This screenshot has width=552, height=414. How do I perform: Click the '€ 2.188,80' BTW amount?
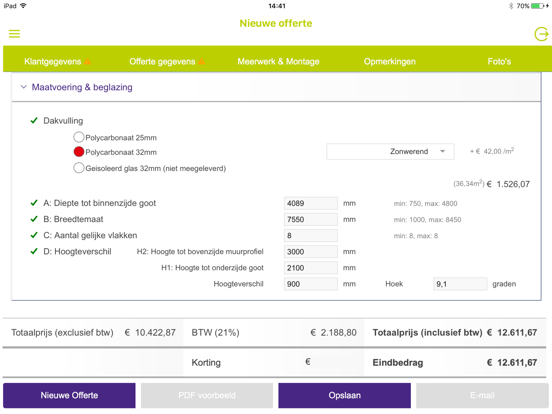click(334, 333)
